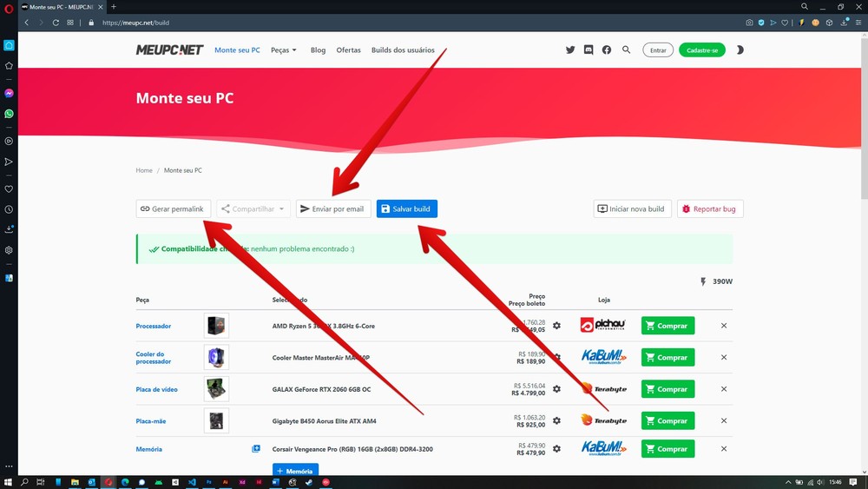Click the Entrar login button
This screenshot has height=489, width=868.
[658, 50]
